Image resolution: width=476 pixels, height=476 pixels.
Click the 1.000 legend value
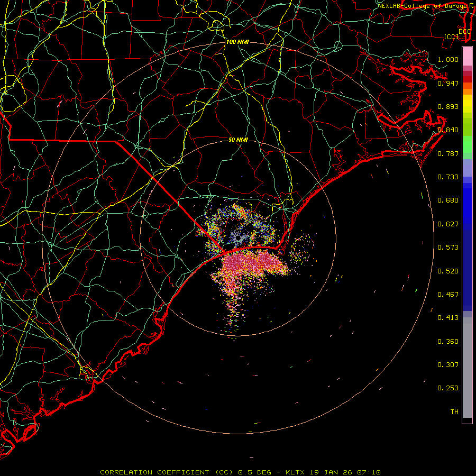pyautogui.click(x=448, y=59)
